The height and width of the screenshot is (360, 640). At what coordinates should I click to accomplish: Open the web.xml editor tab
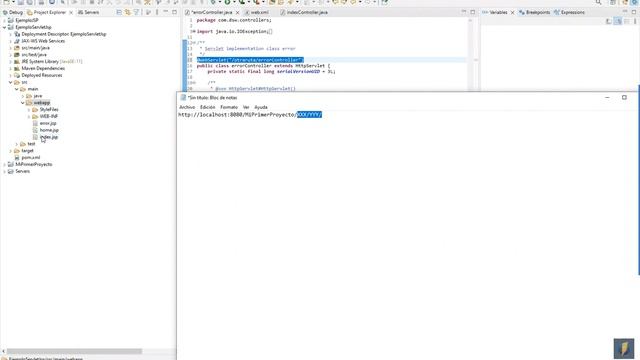point(256,13)
